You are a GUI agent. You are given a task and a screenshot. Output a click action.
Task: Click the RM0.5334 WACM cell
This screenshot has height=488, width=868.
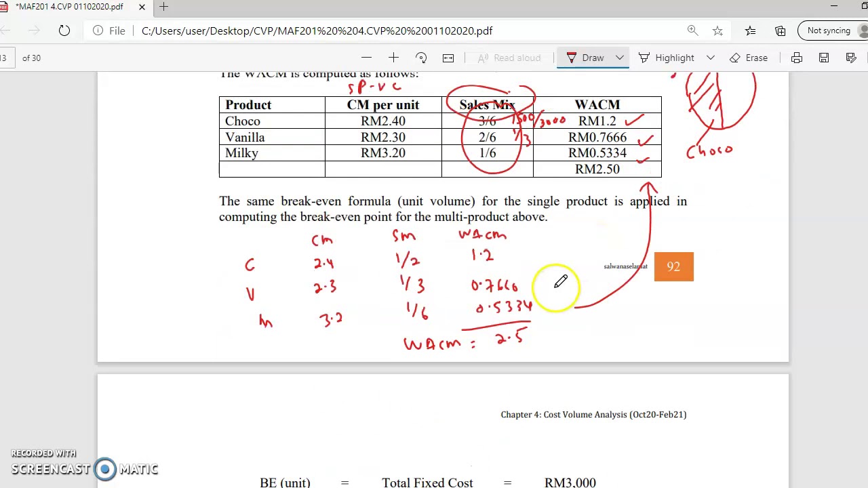coord(597,153)
